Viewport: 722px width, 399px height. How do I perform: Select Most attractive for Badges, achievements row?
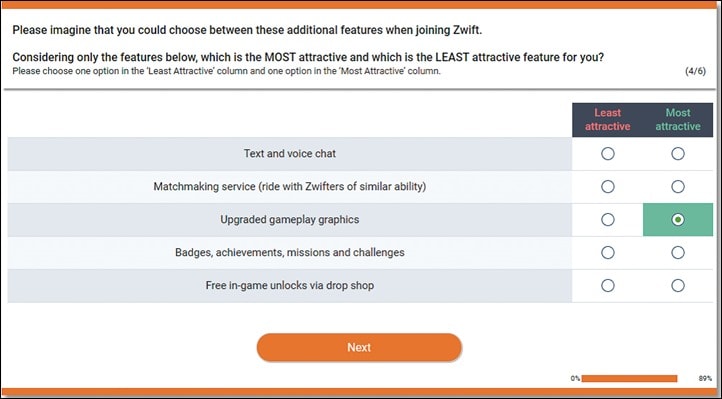[x=677, y=252]
